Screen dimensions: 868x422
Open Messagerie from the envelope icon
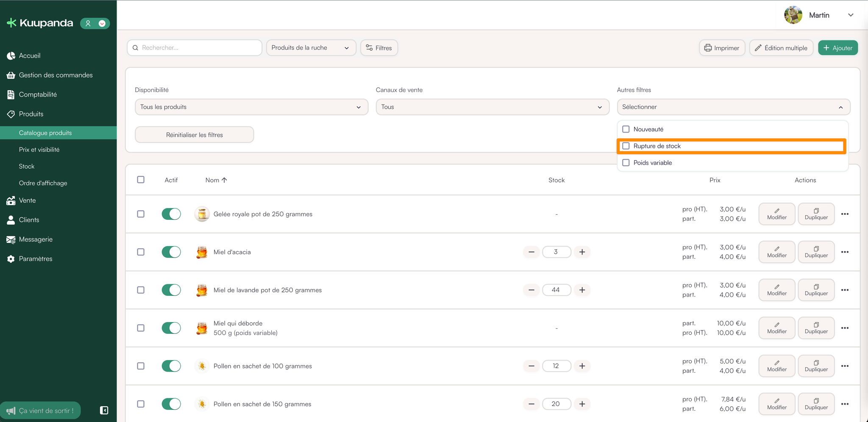click(x=11, y=240)
